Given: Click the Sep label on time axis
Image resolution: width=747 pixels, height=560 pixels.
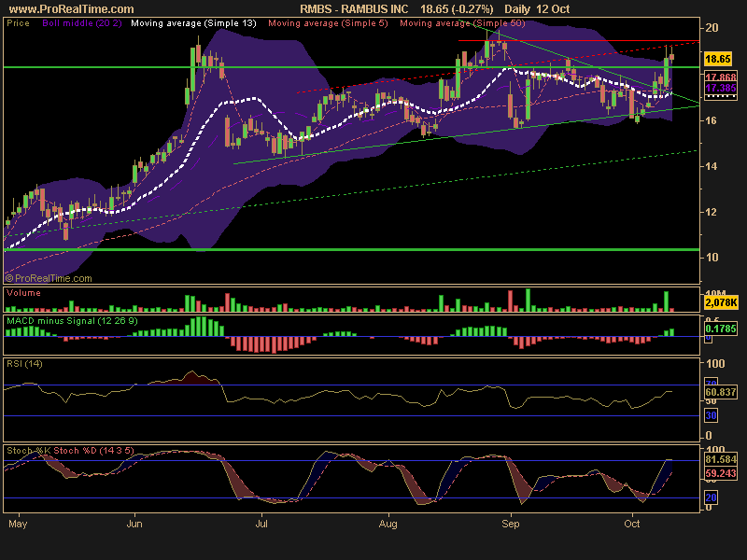Looking at the screenshot, I should pyautogui.click(x=510, y=525).
